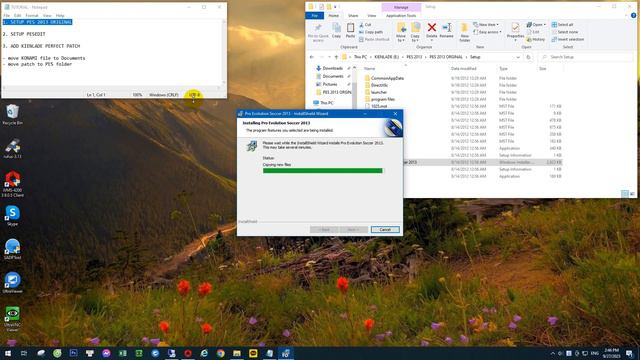Select Documents in the navigation pane
The width and height of the screenshot is (640, 360).
coord(332,76)
